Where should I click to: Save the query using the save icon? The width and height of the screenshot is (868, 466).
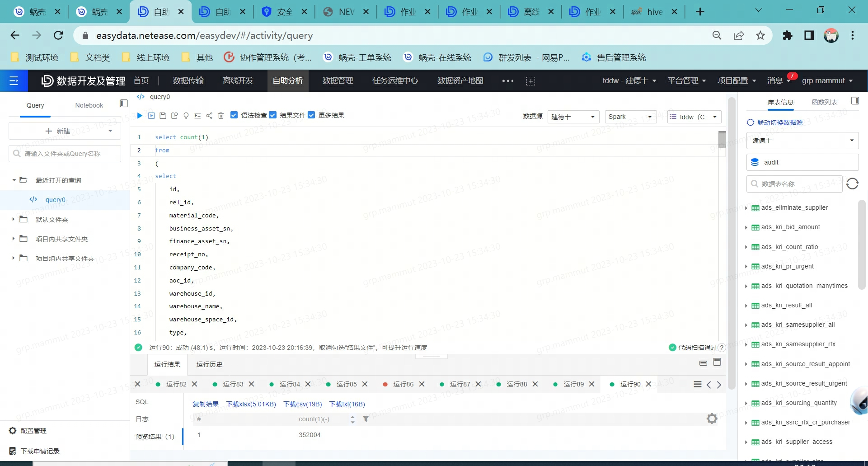pyautogui.click(x=163, y=115)
